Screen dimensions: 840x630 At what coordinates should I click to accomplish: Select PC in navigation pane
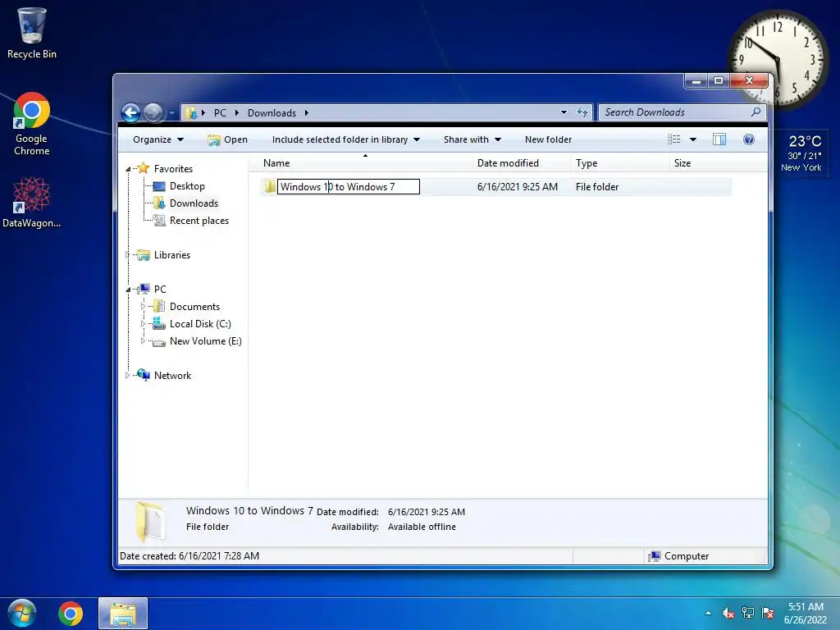(x=160, y=290)
